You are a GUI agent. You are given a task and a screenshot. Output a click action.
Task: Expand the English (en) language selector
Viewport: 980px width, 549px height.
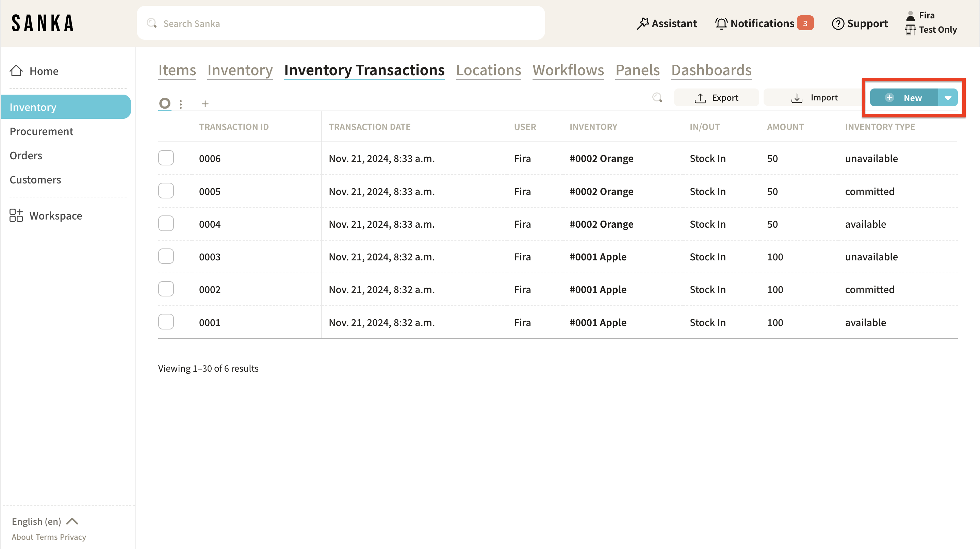(45, 521)
